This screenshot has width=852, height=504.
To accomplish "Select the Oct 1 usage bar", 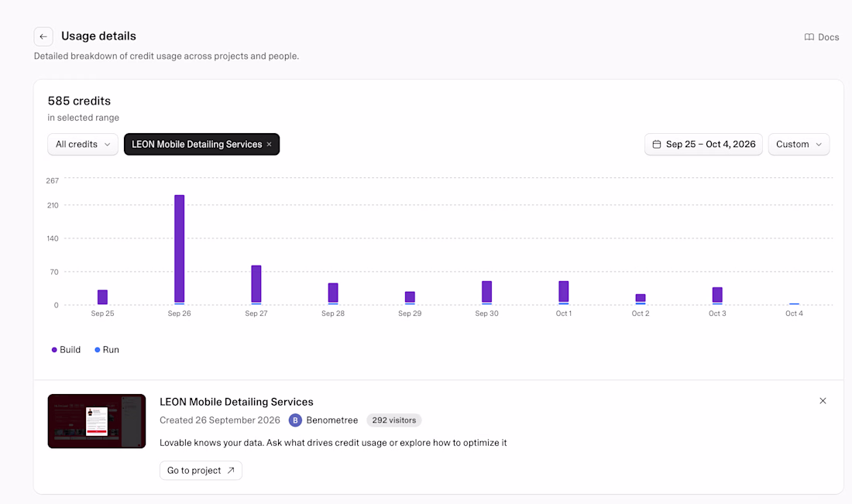I will pos(563,293).
